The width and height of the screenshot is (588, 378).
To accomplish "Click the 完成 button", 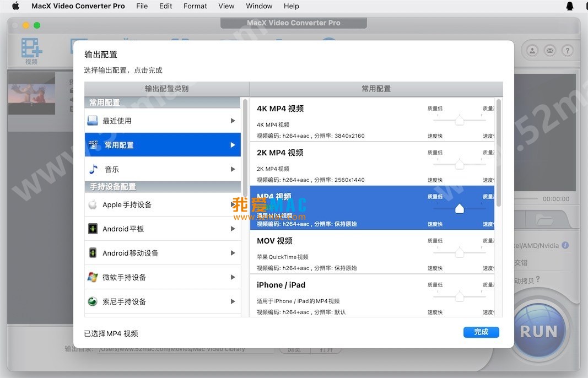I will point(481,332).
